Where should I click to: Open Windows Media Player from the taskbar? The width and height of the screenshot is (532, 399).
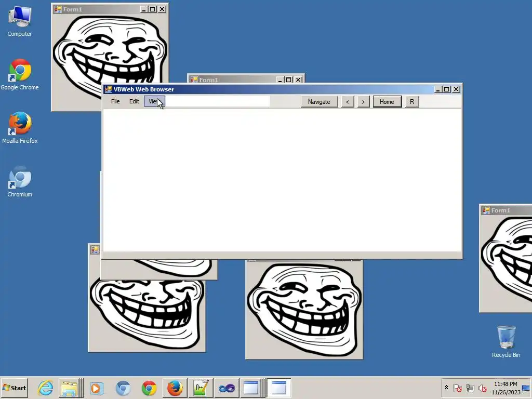[x=96, y=388]
